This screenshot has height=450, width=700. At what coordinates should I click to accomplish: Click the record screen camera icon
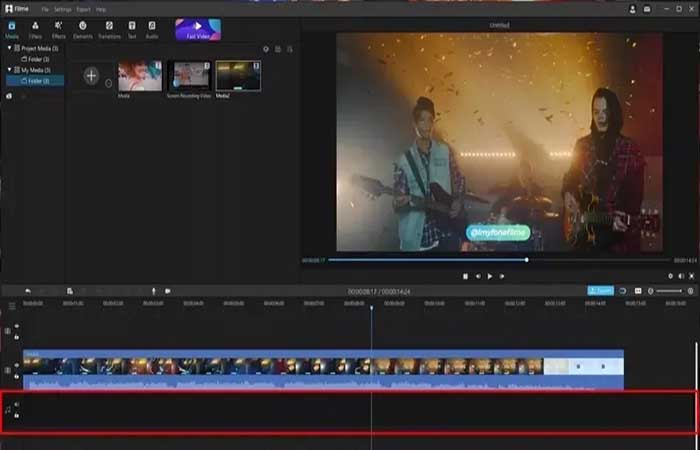click(x=167, y=291)
